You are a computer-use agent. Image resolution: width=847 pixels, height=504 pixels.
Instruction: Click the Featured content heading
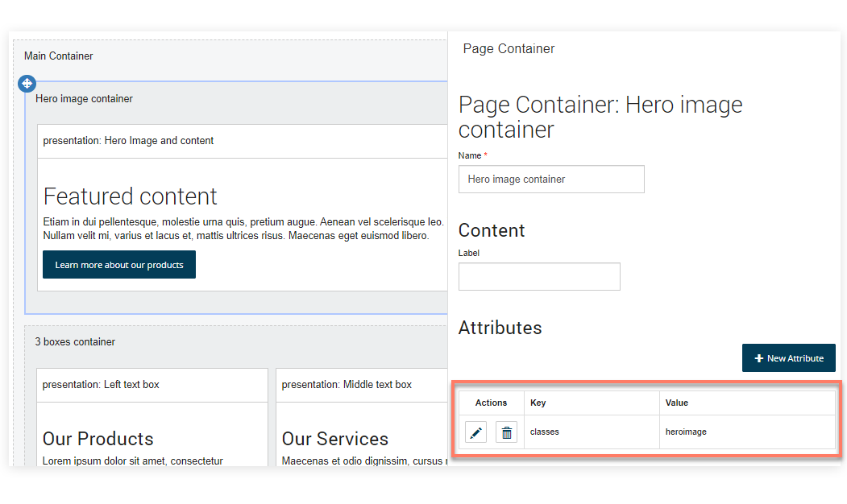pos(130,196)
